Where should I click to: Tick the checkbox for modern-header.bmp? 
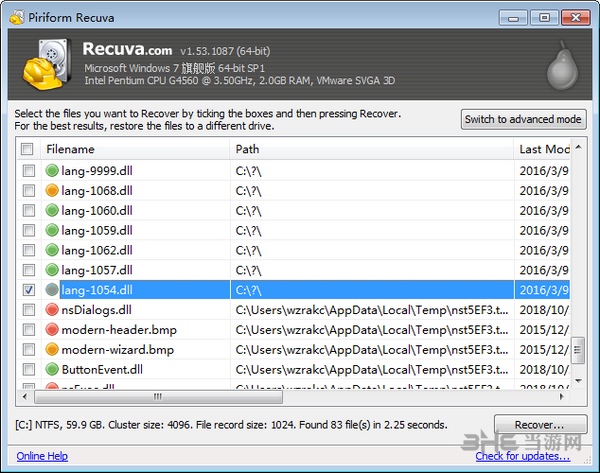point(29,330)
